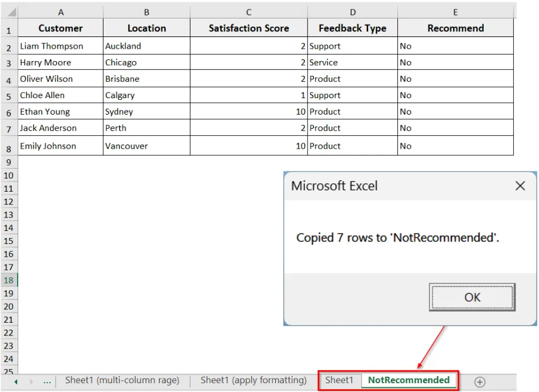Select the Vancouver cell
This screenshot has width=539, height=392.
click(x=146, y=146)
